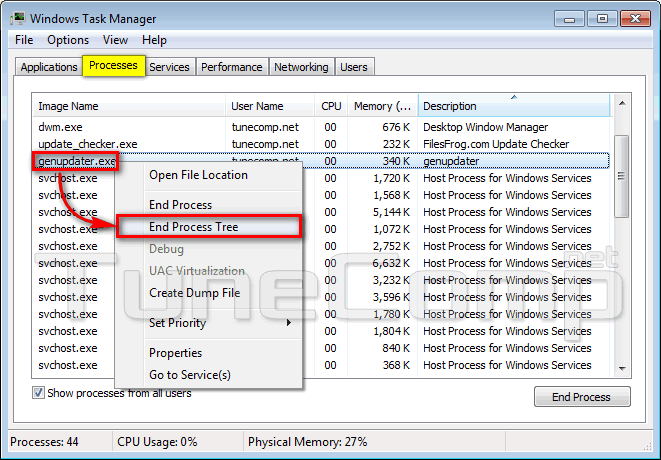Click the 3,596 K memory cell
This screenshot has width=661, height=460.
(392, 297)
